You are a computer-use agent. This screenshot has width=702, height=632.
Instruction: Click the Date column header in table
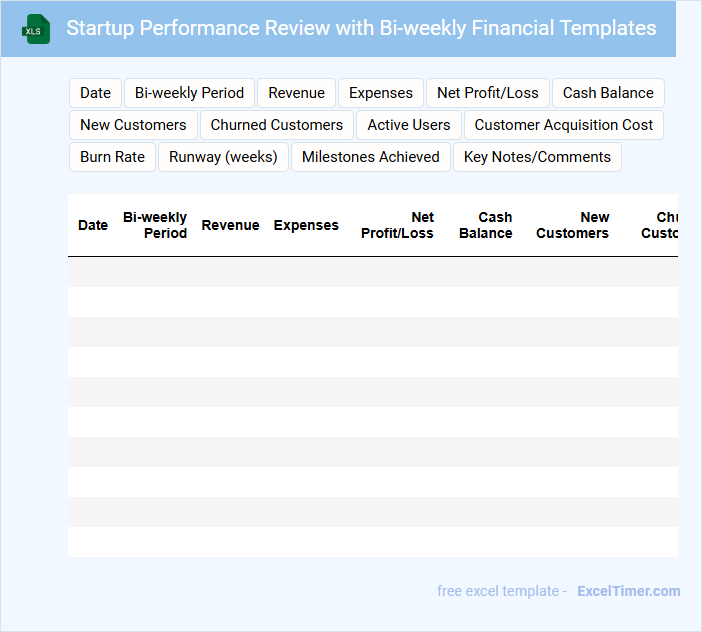pos(93,225)
